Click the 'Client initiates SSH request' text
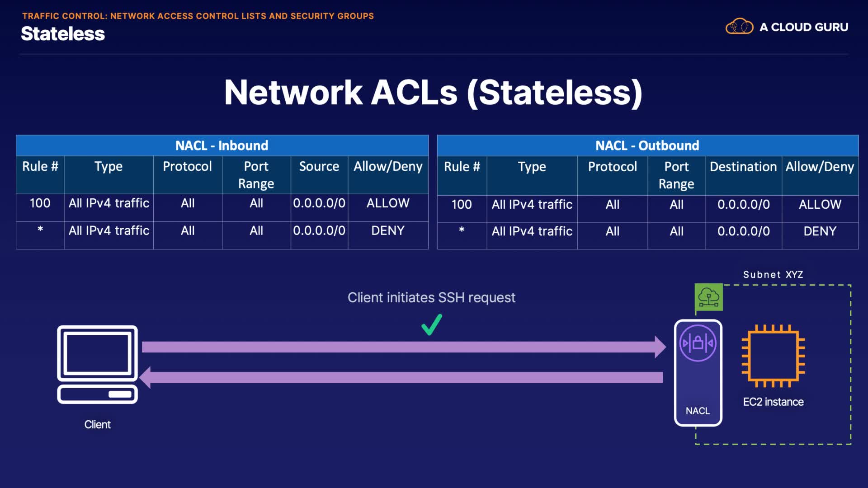Screen dimensions: 868x488 click(x=431, y=298)
